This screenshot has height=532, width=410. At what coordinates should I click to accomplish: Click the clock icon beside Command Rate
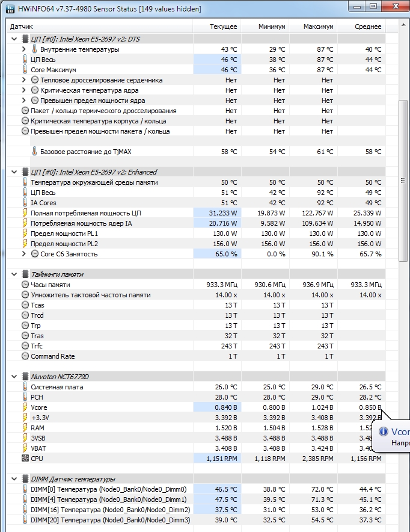pyautogui.click(x=25, y=356)
